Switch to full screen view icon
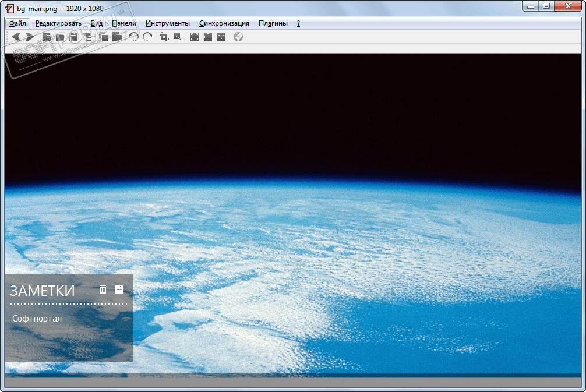The height and width of the screenshot is (392, 586). pos(195,37)
